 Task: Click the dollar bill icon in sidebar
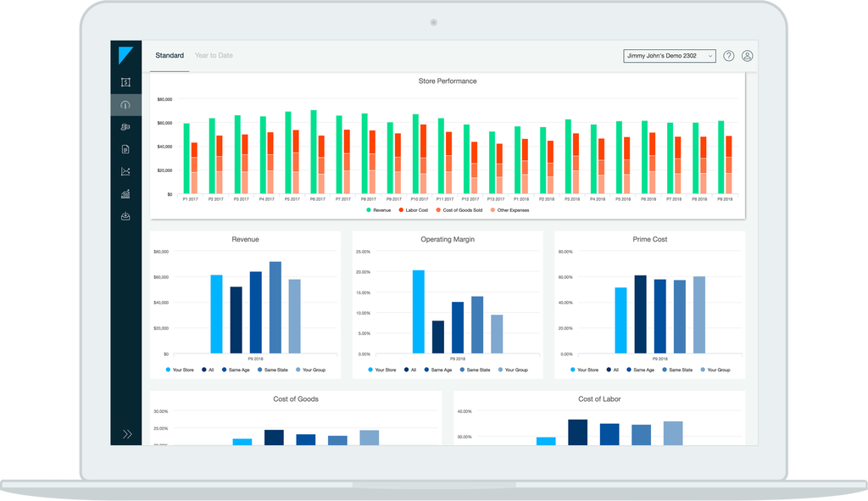(125, 82)
